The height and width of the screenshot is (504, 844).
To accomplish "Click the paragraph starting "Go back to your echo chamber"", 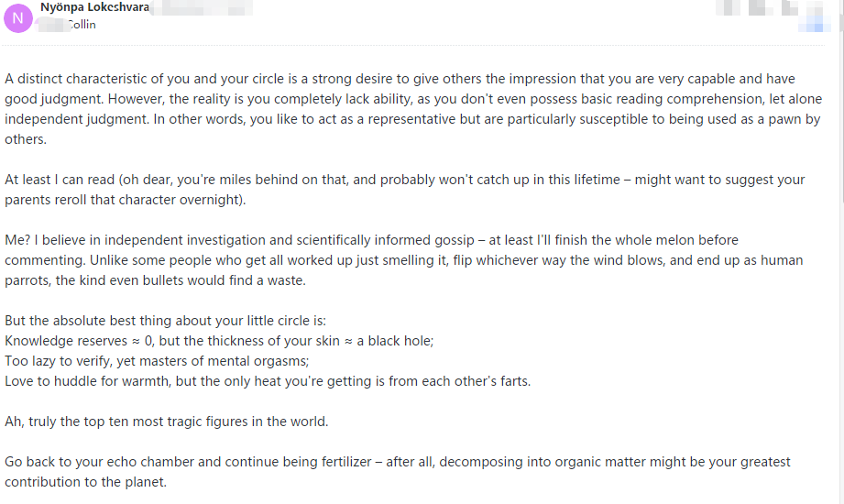I will (397, 472).
